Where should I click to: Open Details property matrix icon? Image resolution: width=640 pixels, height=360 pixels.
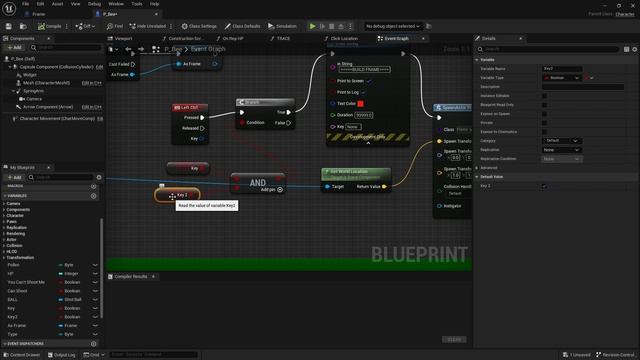coord(626,49)
